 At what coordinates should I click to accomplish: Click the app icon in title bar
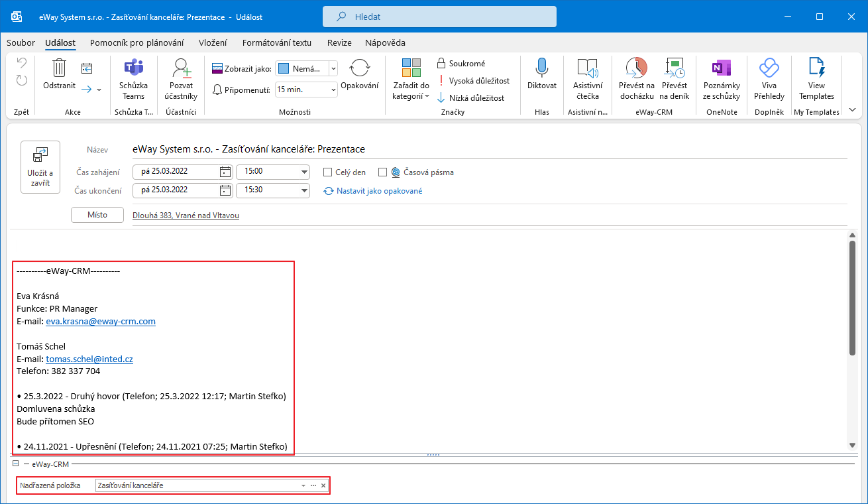[17, 16]
